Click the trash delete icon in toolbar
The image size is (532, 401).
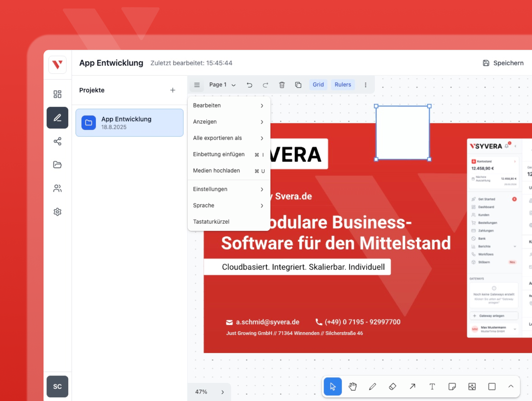282,85
